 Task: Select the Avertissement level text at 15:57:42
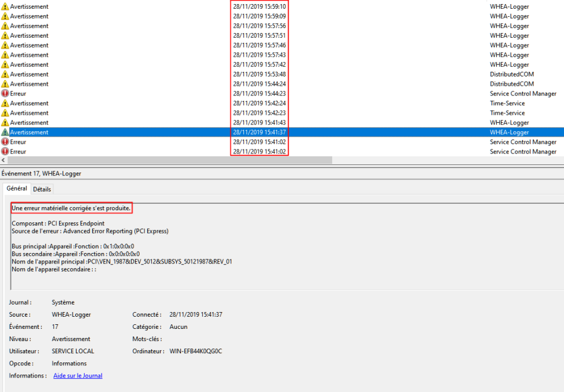(29, 65)
